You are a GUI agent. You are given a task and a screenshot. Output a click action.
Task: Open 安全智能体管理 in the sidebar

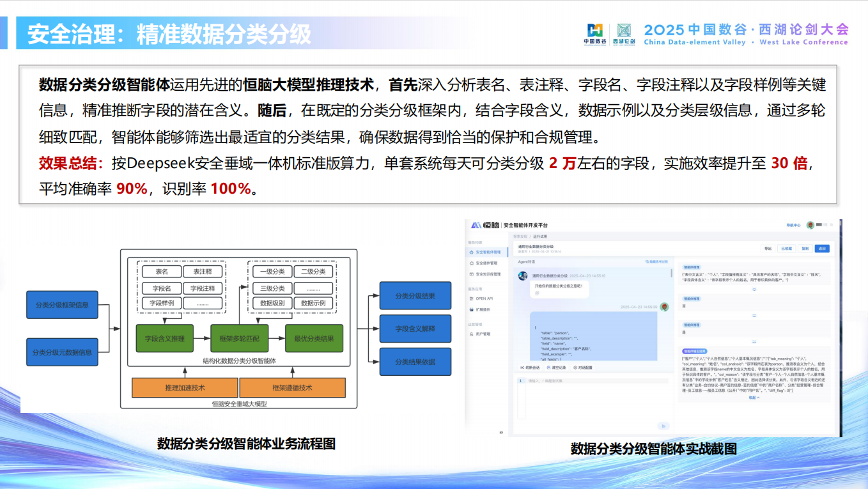click(x=488, y=252)
